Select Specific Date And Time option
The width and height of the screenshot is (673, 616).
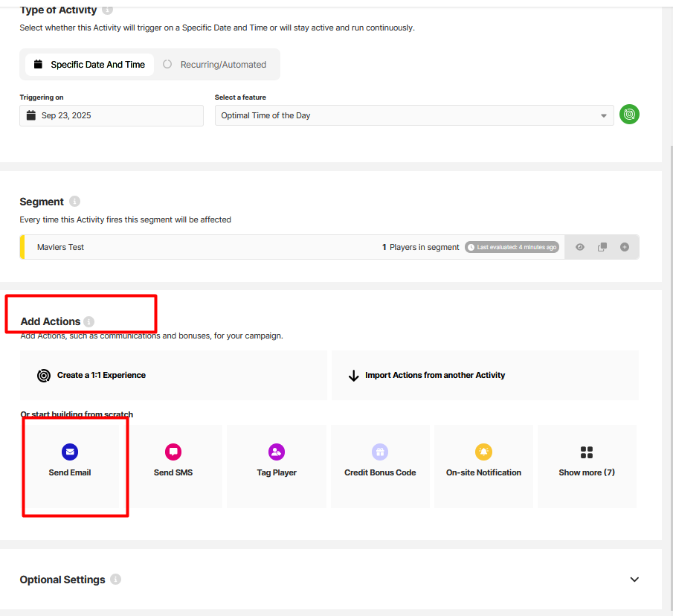(x=89, y=65)
